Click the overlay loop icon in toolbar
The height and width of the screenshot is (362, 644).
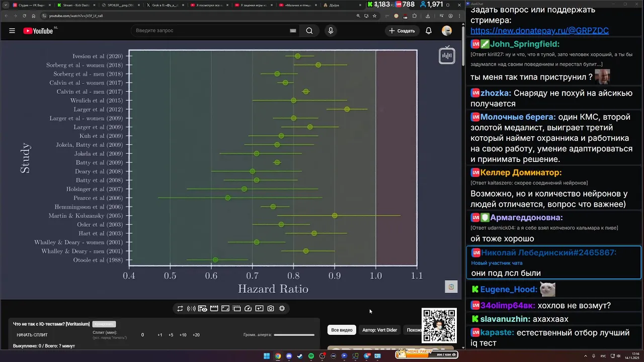(180, 309)
